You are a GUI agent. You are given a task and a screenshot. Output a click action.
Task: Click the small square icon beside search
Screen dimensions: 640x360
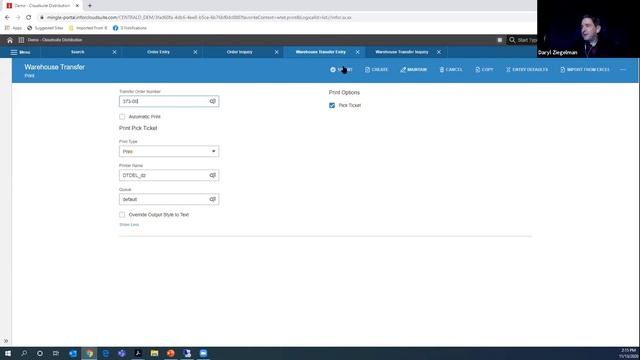coord(500,40)
